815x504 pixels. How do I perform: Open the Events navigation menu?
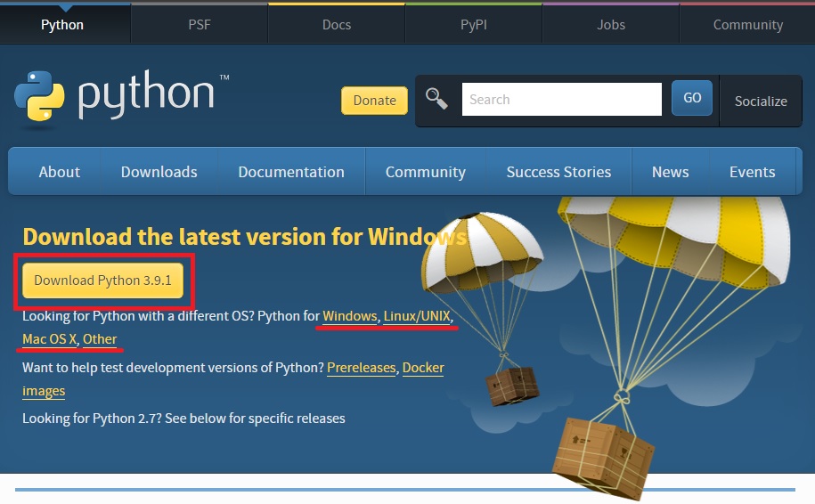[752, 172]
